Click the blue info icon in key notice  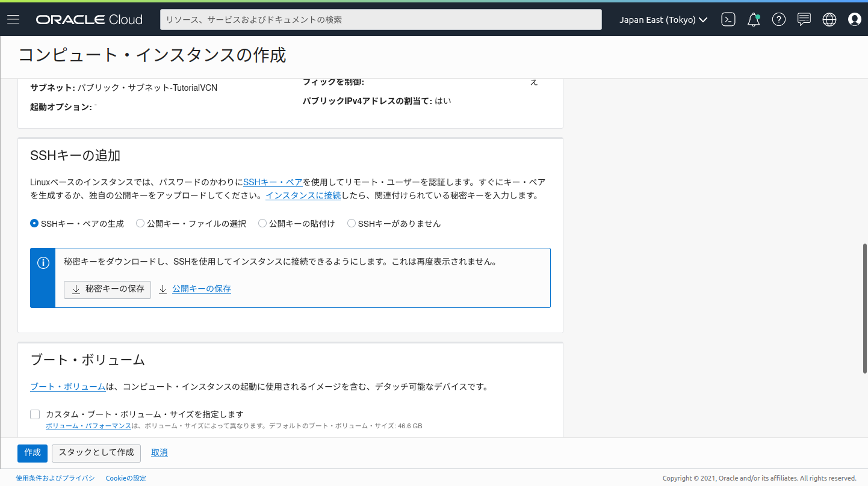(x=43, y=263)
